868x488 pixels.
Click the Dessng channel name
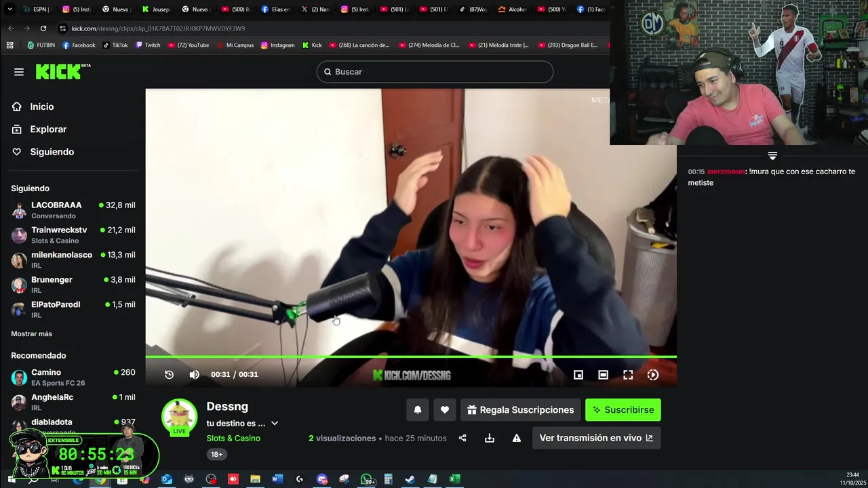tap(227, 406)
